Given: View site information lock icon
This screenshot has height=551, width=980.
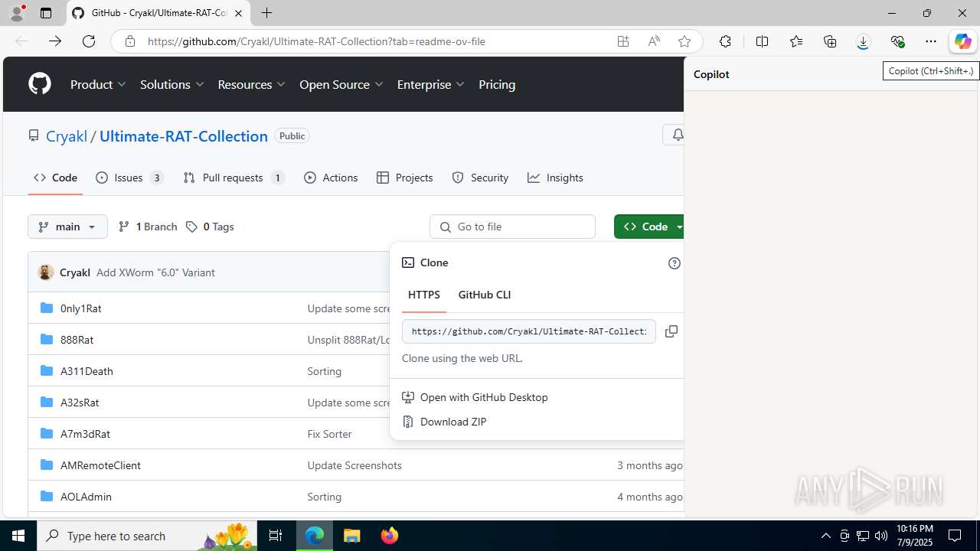Looking at the screenshot, I should [x=130, y=41].
